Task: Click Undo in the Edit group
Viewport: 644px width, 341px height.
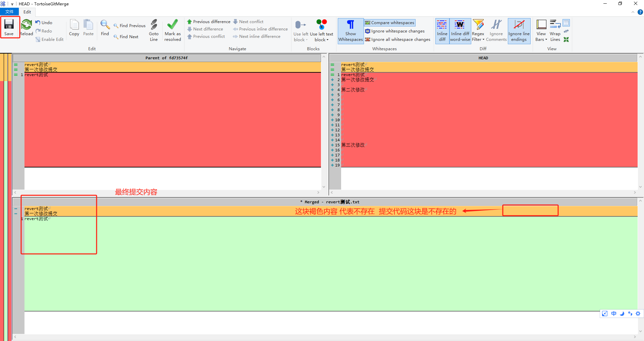Action: tap(44, 22)
